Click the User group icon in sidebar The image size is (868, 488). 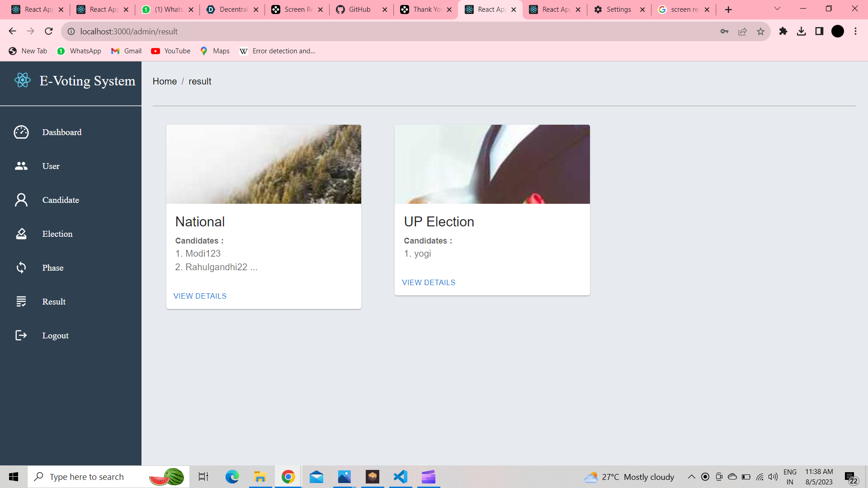click(21, 166)
